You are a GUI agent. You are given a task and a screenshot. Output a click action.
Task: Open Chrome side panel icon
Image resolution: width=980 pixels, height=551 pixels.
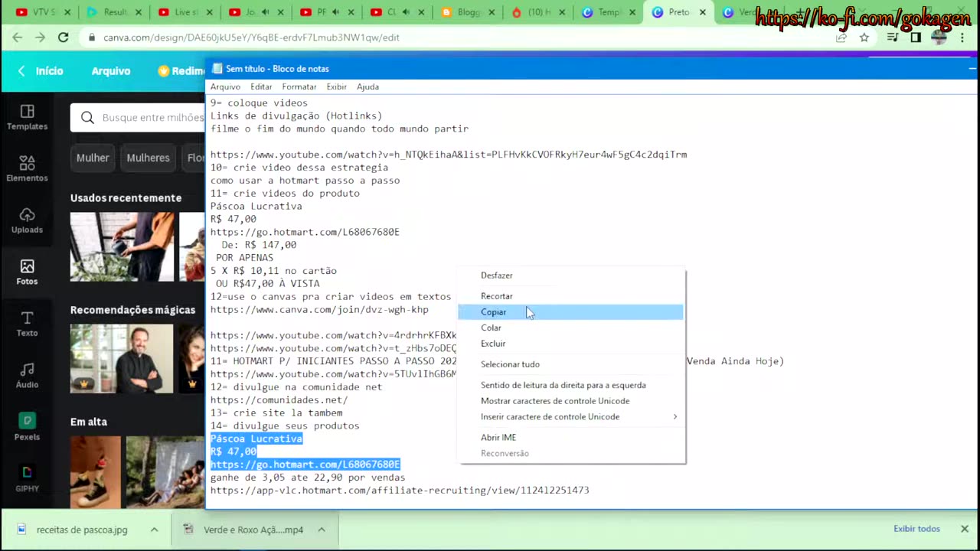(916, 37)
